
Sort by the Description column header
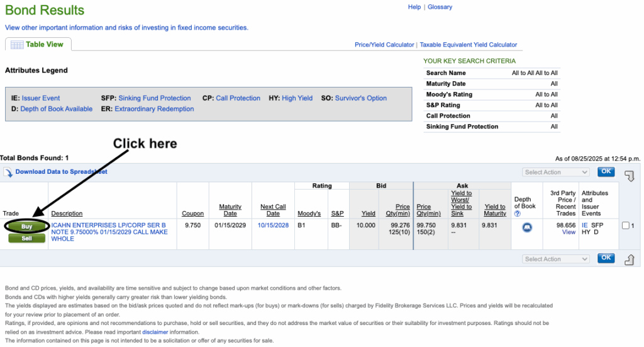[x=67, y=213]
